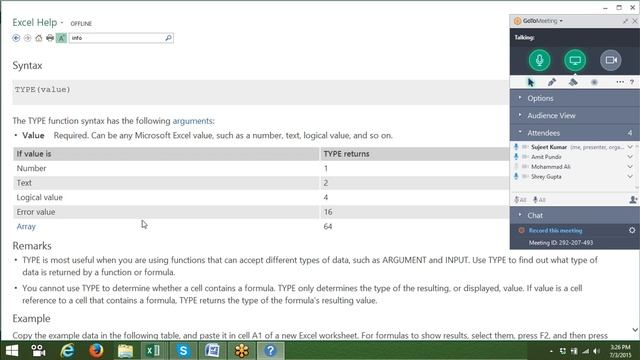Mute all attendees button
Viewport: 640px width, 360px height.
[x=520, y=200]
